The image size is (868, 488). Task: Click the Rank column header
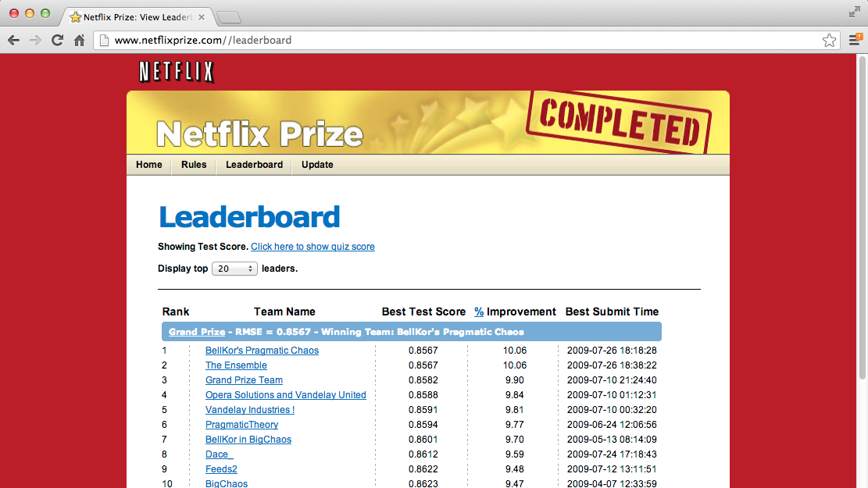(x=176, y=312)
